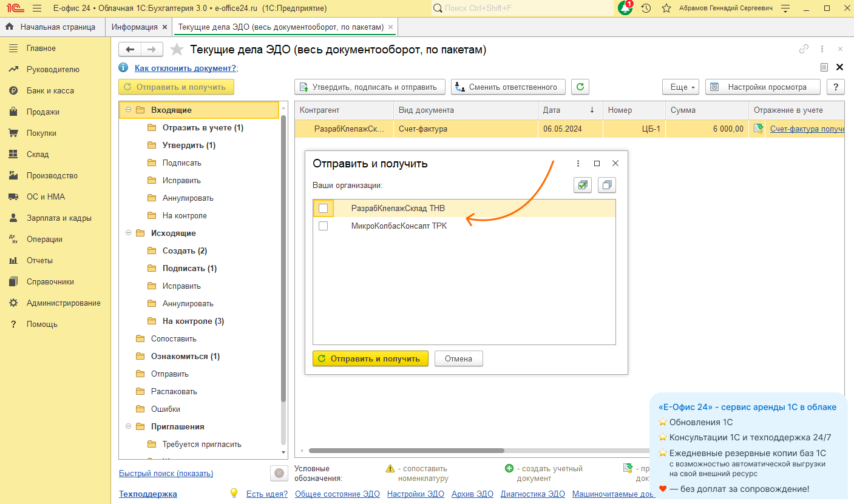This screenshot has height=504, width=854.
Task: Click Быстрый поиск (показать) link
Action: (166, 473)
